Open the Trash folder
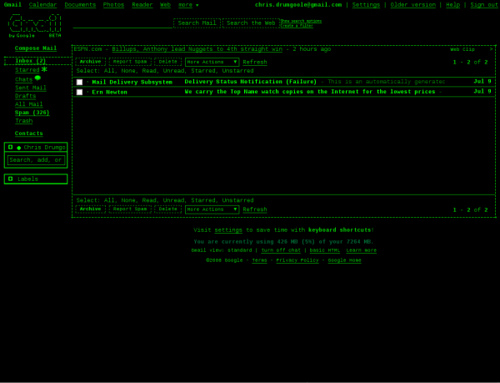 click(24, 121)
